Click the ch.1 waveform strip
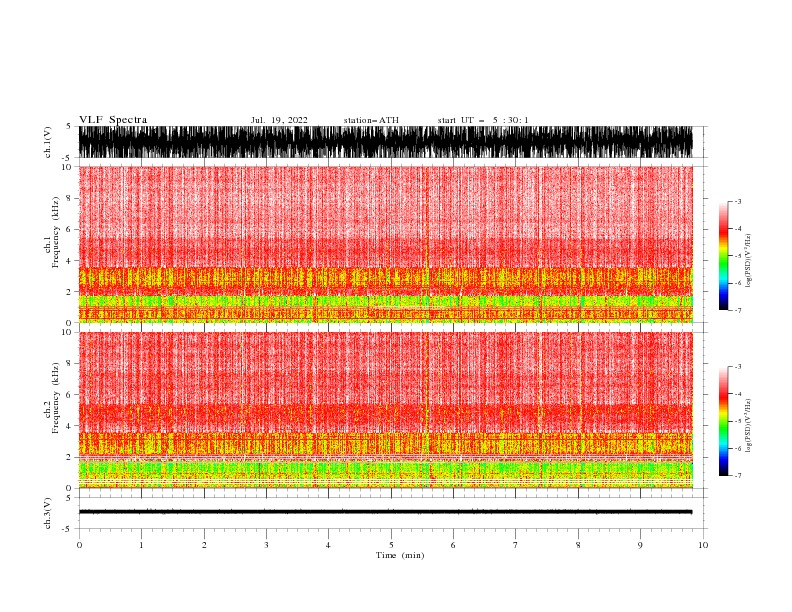The height and width of the screenshot is (612, 792). click(x=385, y=142)
